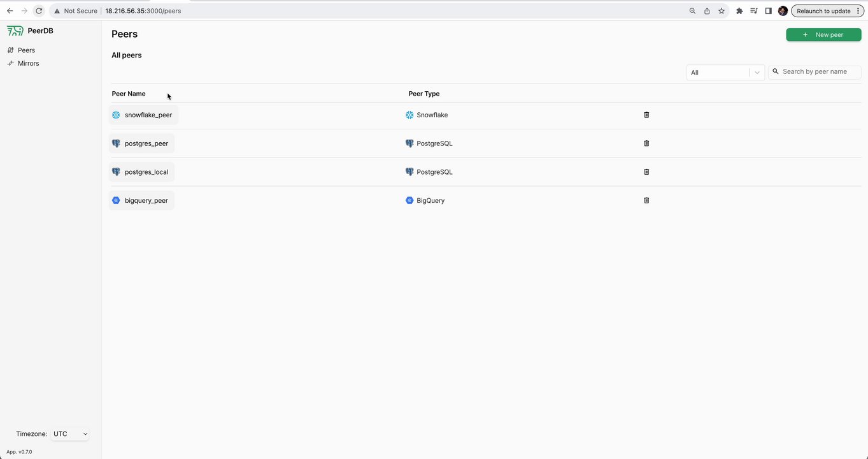The height and width of the screenshot is (459, 868).
Task: Click the browser address bar URL
Action: click(143, 11)
